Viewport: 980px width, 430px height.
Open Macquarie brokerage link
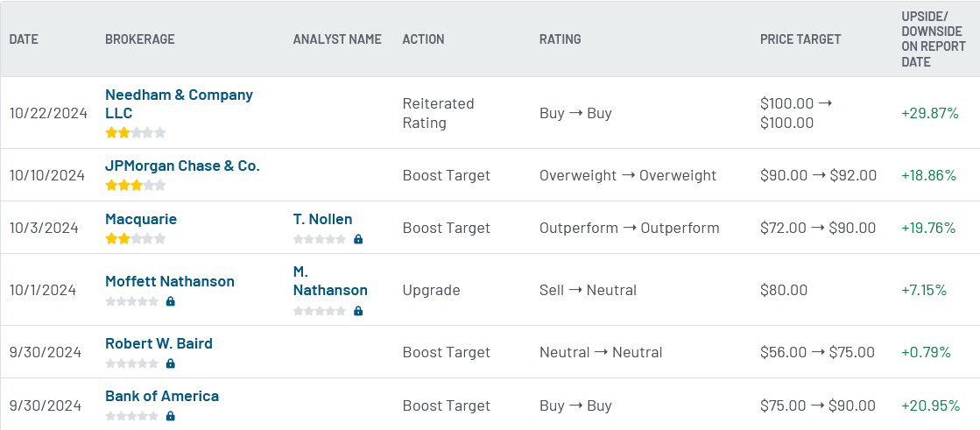(141, 219)
